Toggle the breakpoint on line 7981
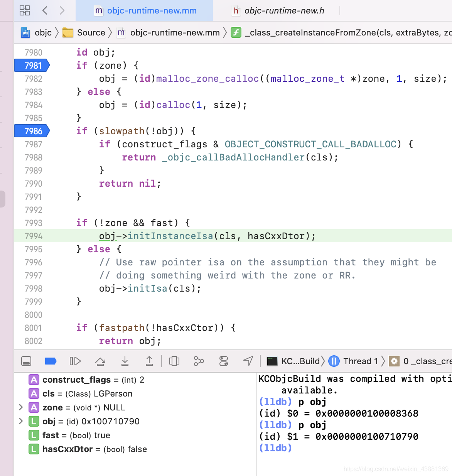This screenshot has width=452, height=476. pyautogui.click(x=32, y=66)
